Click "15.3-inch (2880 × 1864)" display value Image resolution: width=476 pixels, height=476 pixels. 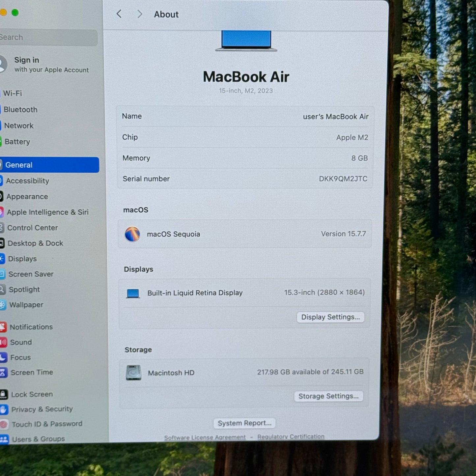pos(324,293)
